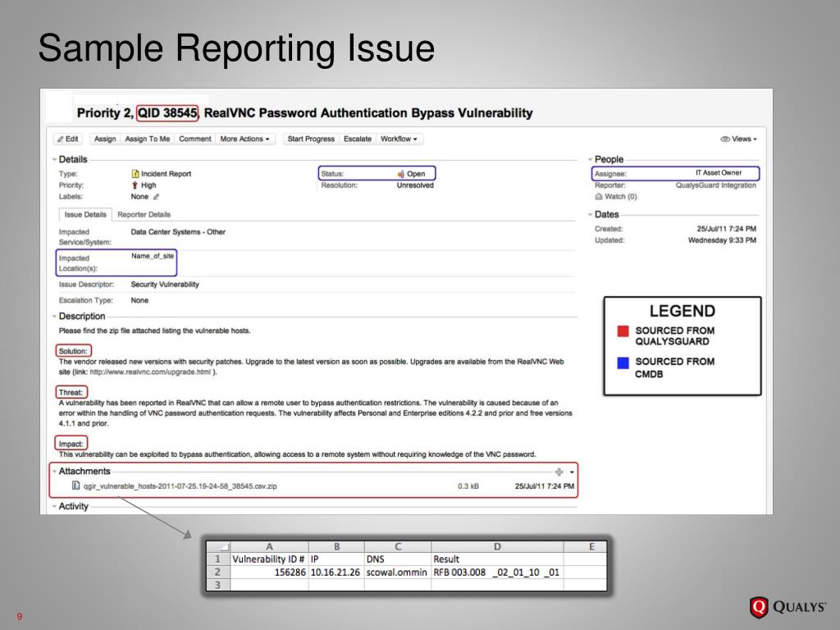Select spreadsheet row 2 header
This screenshot has height=630, width=840.
pos(218,572)
